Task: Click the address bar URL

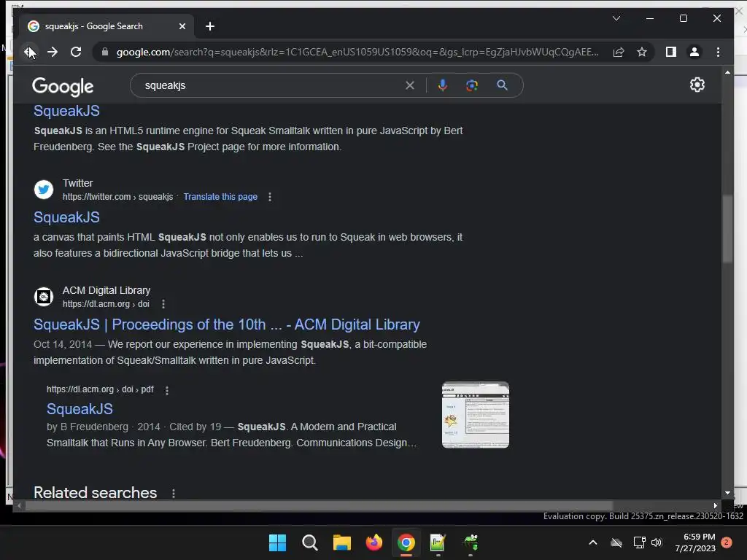Action: 357,52
